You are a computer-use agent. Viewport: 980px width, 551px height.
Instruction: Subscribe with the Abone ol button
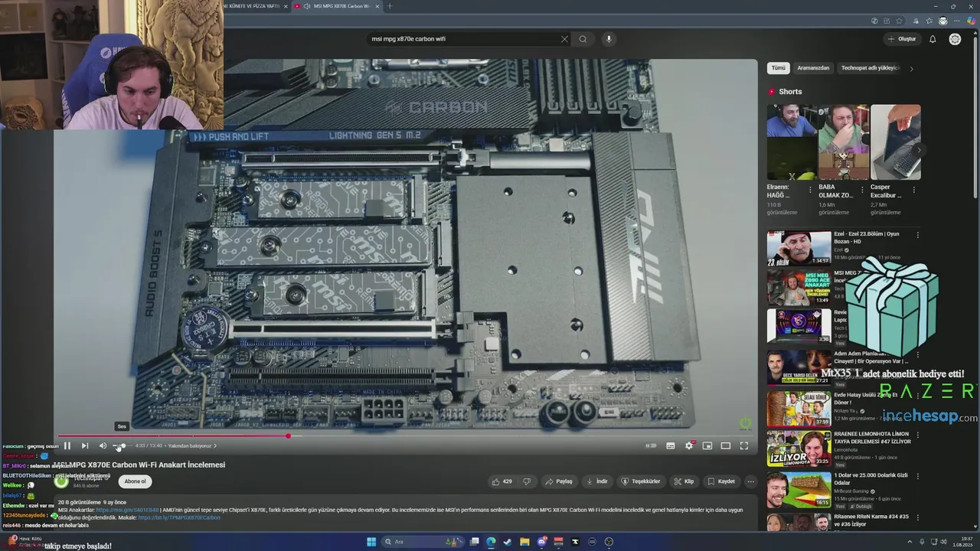pos(135,481)
